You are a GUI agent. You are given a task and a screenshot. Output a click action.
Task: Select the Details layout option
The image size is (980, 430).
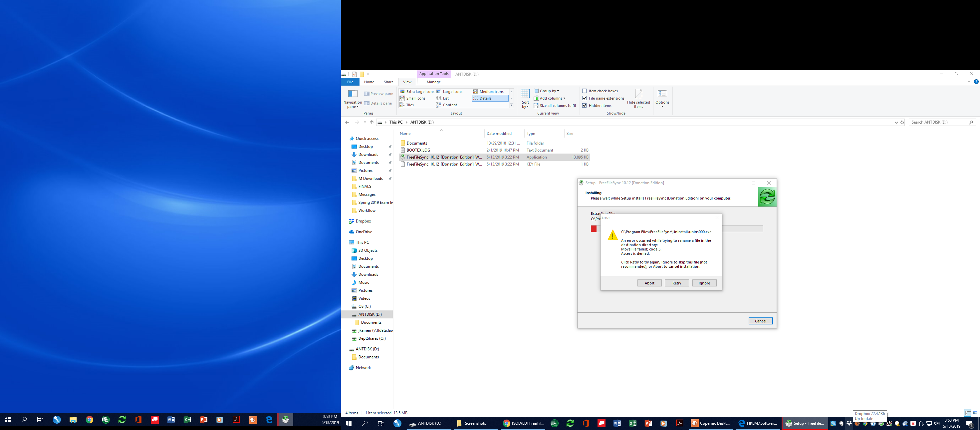[x=490, y=98]
